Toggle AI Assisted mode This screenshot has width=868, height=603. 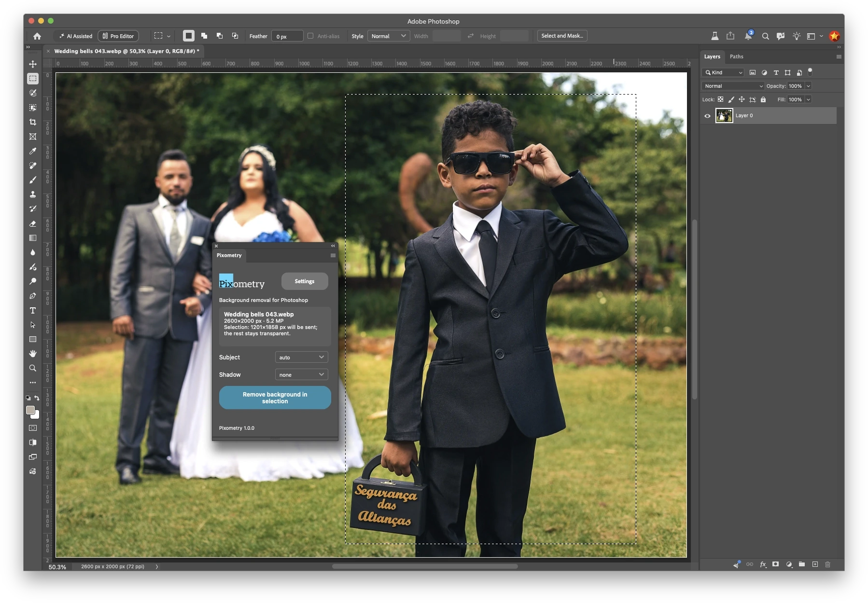coord(76,36)
